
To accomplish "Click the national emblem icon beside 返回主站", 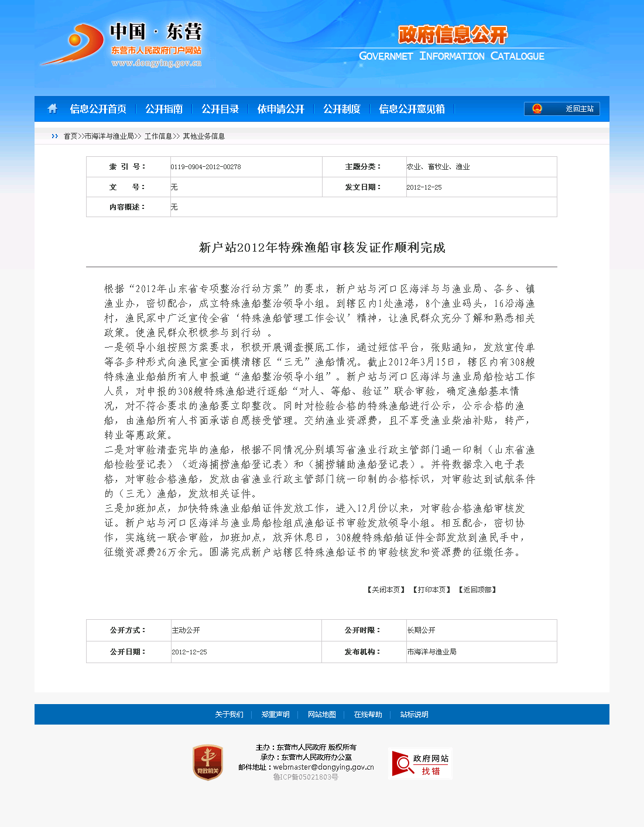I will 537,109.
